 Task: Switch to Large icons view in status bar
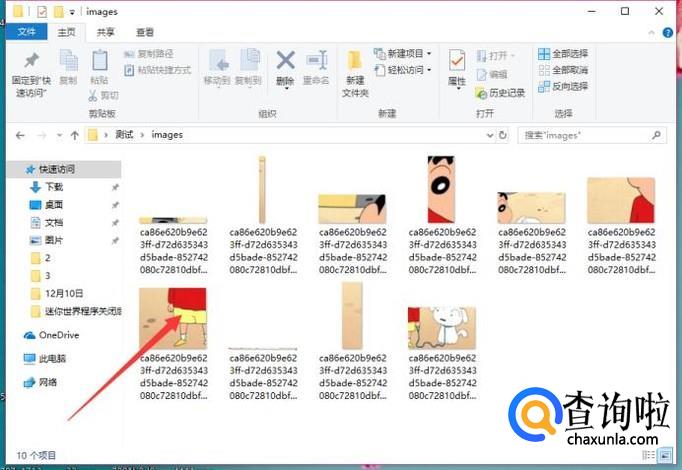click(665, 455)
